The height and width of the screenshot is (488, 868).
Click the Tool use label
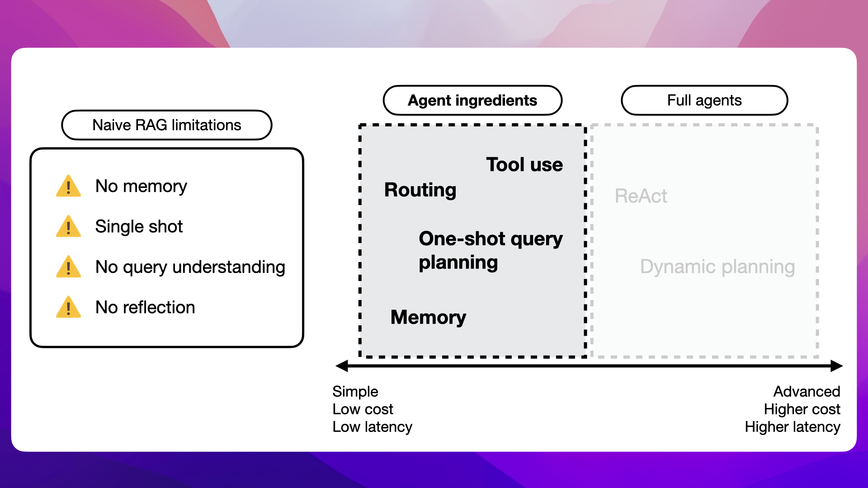pyautogui.click(x=524, y=164)
